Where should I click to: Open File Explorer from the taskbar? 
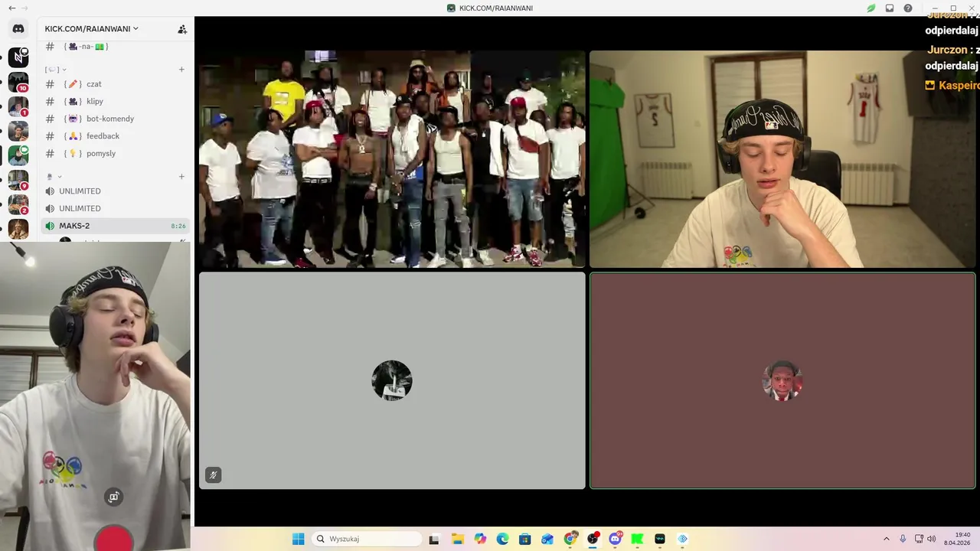click(458, 539)
